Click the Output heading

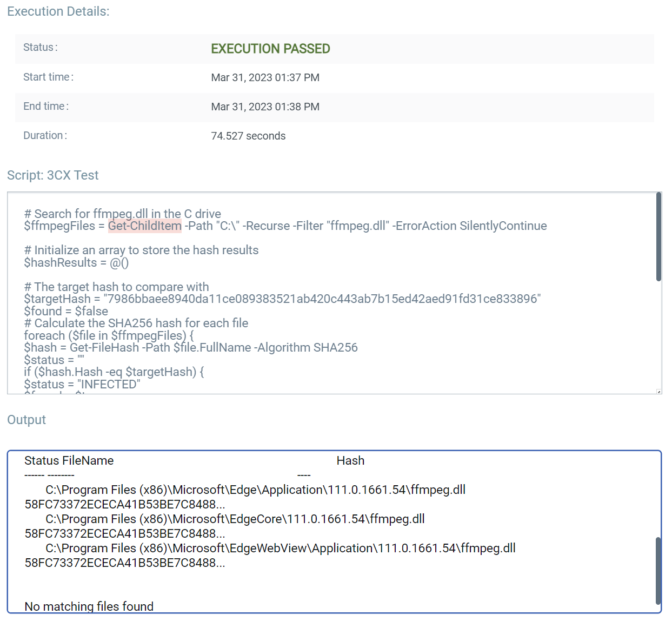click(26, 420)
